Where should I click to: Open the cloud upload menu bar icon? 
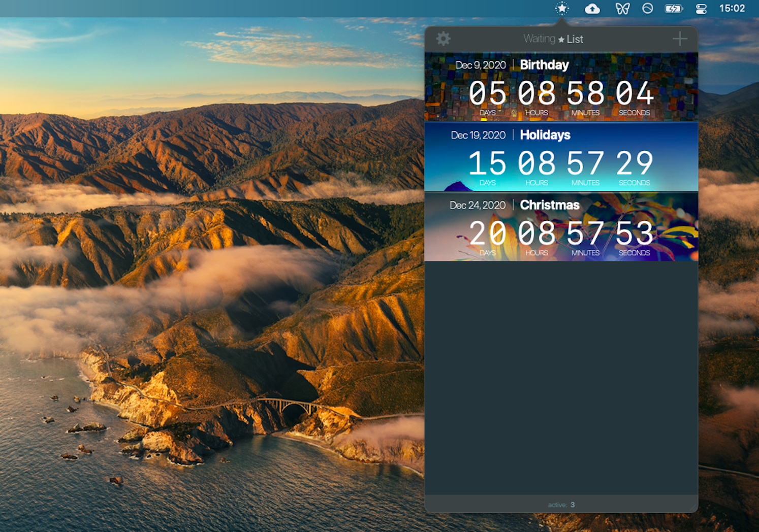[592, 8]
